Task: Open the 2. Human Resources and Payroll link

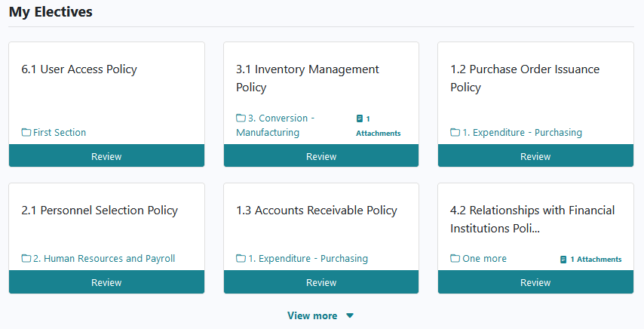Action: coord(104,258)
